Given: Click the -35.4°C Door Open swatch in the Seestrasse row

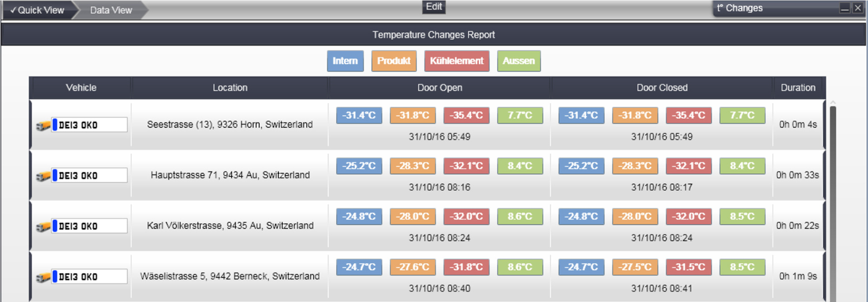Looking at the screenshot, I should pos(466,115).
